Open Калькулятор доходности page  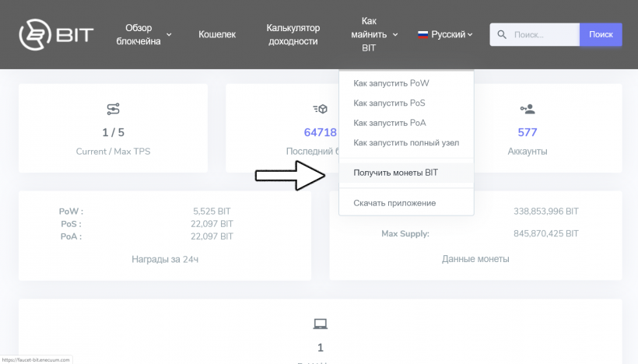293,34
